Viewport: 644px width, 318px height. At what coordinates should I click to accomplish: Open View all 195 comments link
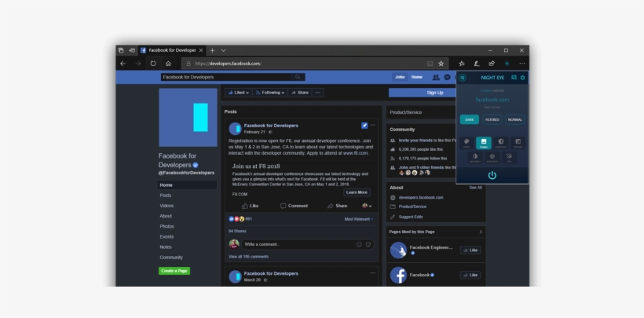(x=248, y=257)
